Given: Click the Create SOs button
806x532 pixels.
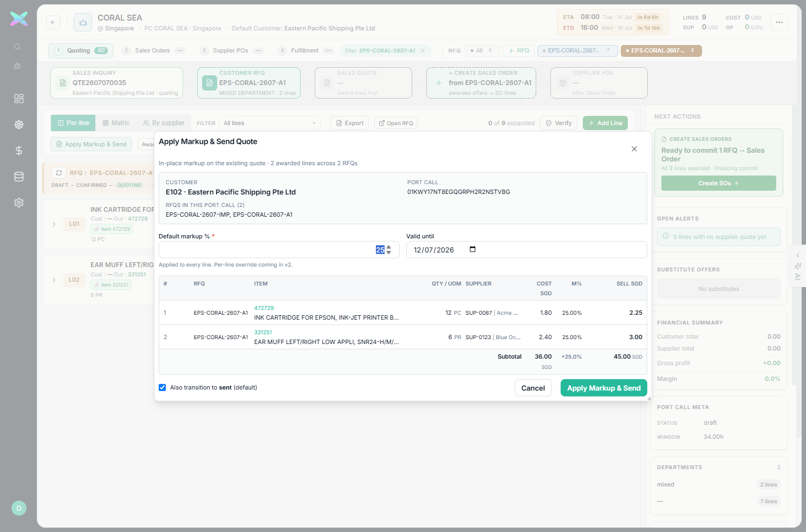Looking at the screenshot, I should (718, 183).
